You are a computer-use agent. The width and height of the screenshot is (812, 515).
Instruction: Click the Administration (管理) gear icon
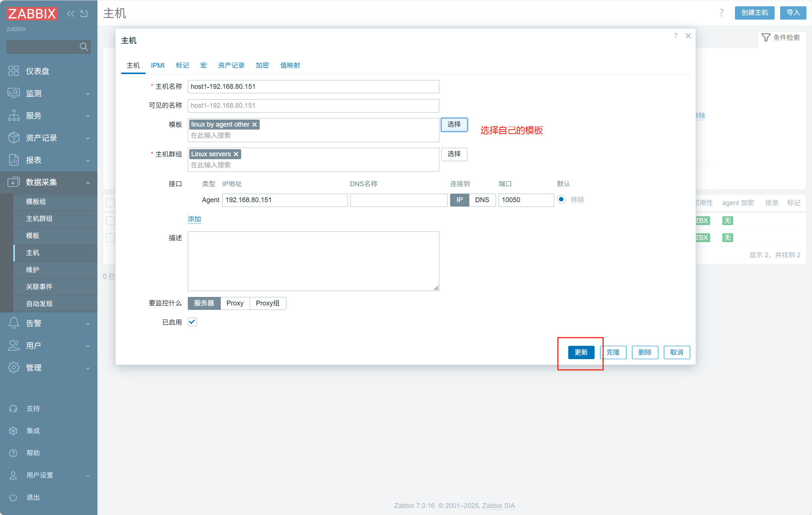point(14,367)
